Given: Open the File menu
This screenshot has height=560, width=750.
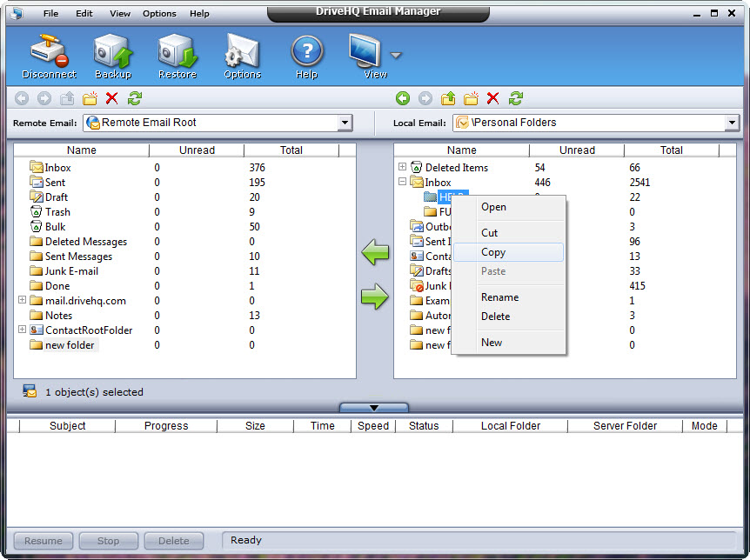Looking at the screenshot, I should pos(50,13).
